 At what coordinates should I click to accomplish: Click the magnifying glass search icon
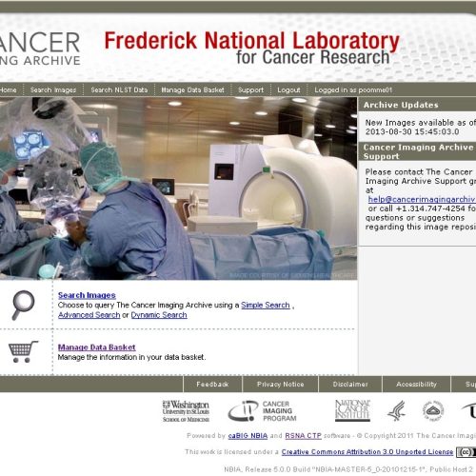click(23, 305)
